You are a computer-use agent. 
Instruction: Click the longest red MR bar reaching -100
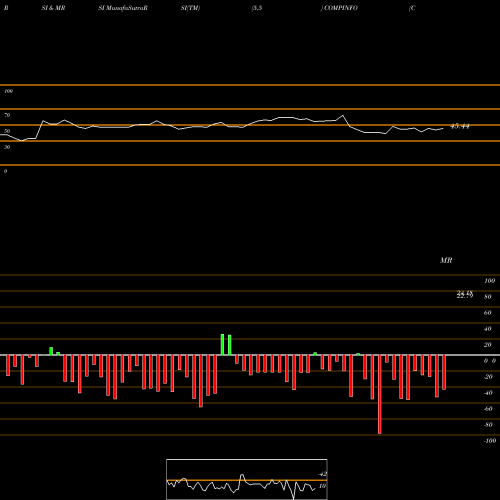pyautogui.click(x=380, y=394)
